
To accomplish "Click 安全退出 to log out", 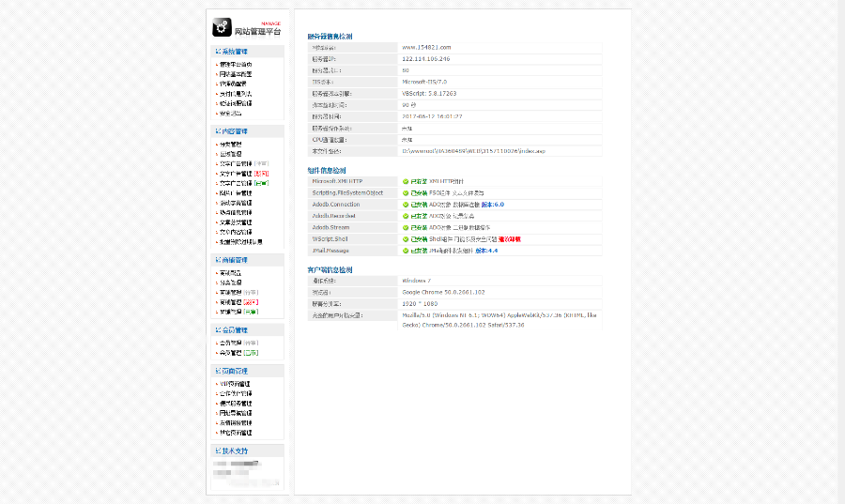I will pyautogui.click(x=230, y=114).
